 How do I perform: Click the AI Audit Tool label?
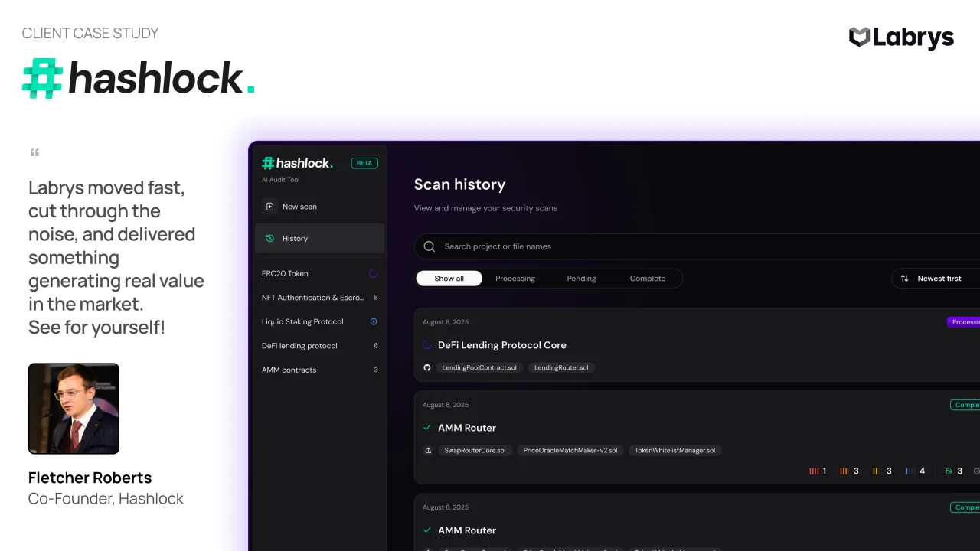tap(281, 180)
